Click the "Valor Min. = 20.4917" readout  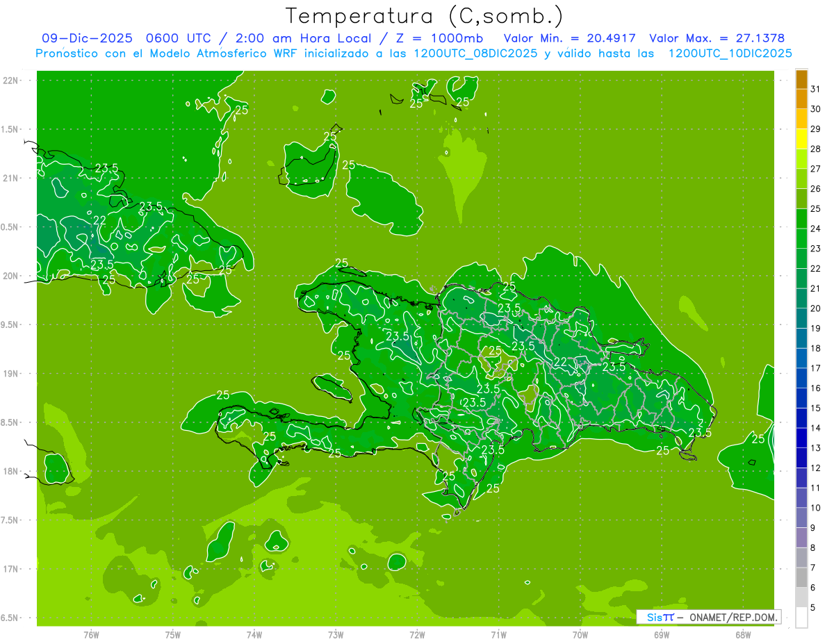pos(570,38)
